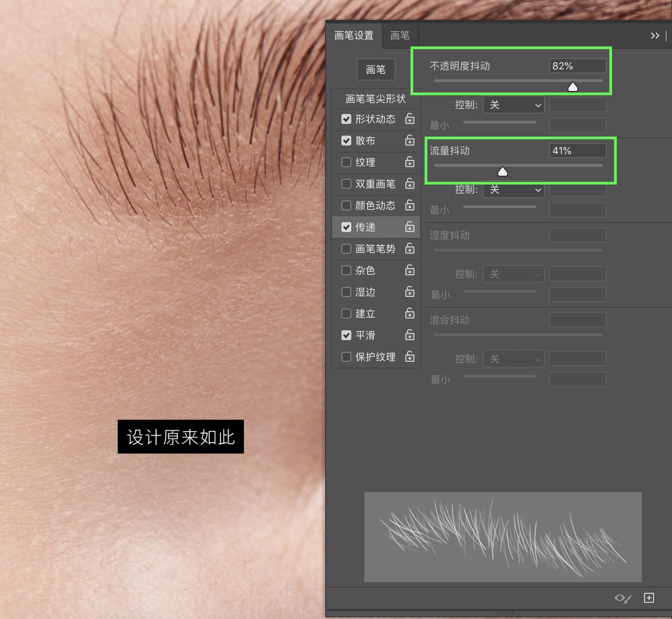The image size is (672, 619).
Task: Expand the grayed-out 控制 dropdown under 湿度抖动
Action: [513, 274]
